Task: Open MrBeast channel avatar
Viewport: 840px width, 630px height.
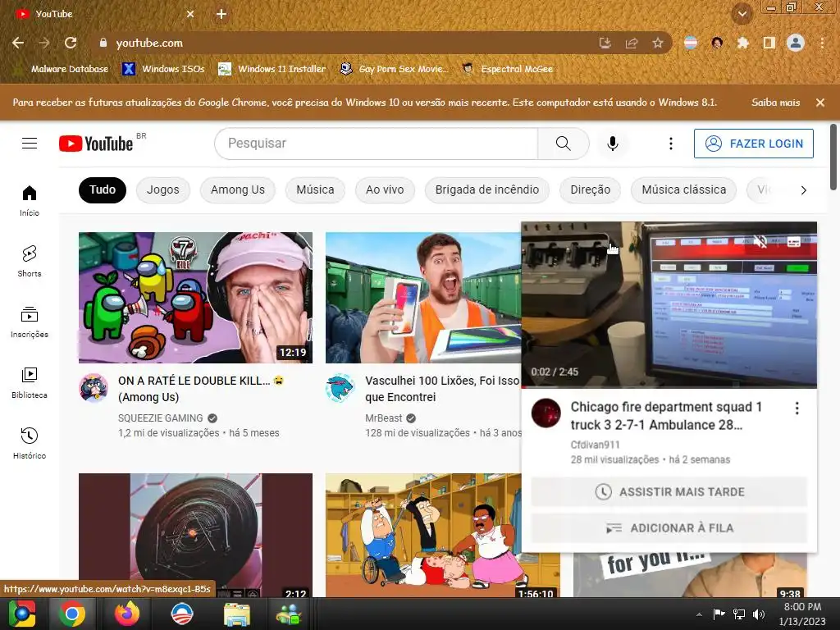Action: coord(340,388)
